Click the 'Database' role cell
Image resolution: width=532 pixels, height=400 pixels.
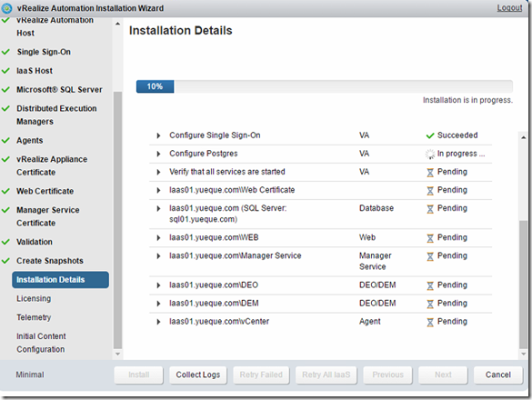pyautogui.click(x=376, y=208)
